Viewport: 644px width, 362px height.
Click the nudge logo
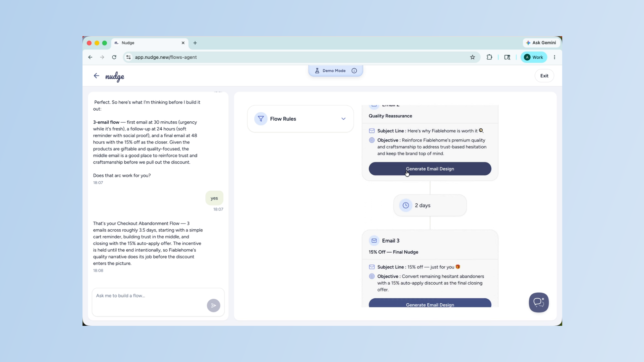pos(115,76)
